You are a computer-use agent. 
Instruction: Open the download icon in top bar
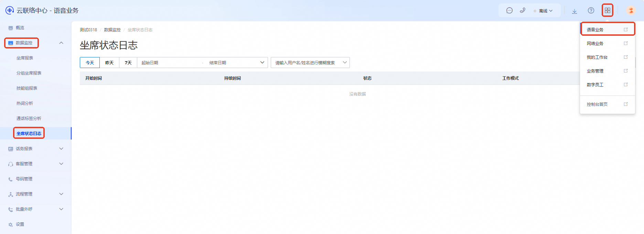pyautogui.click(x=575, y=11)
